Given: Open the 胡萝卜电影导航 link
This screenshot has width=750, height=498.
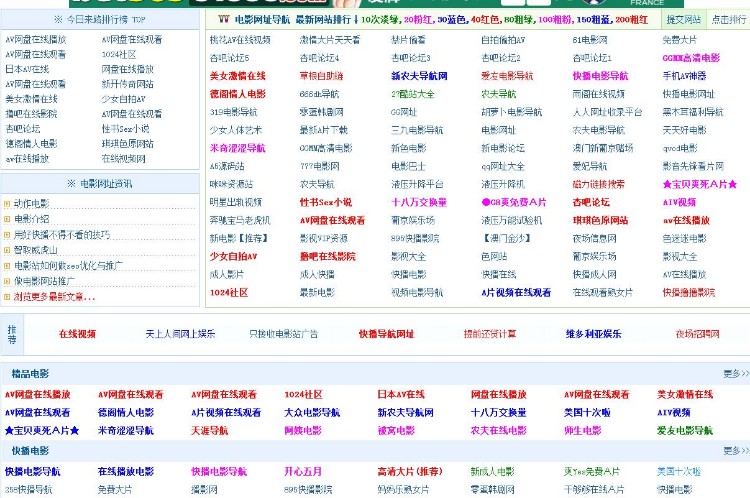Looking at the screenshot, I should tap(511, 112).
